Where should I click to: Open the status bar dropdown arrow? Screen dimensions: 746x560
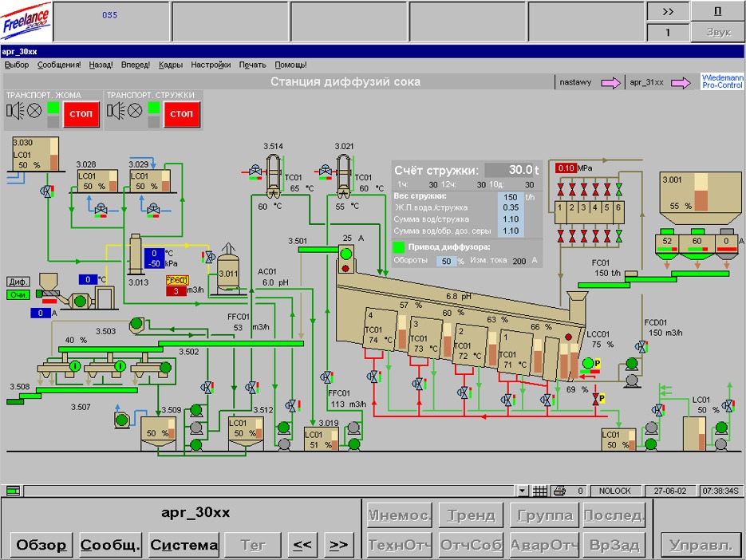[x=522, y=491]
